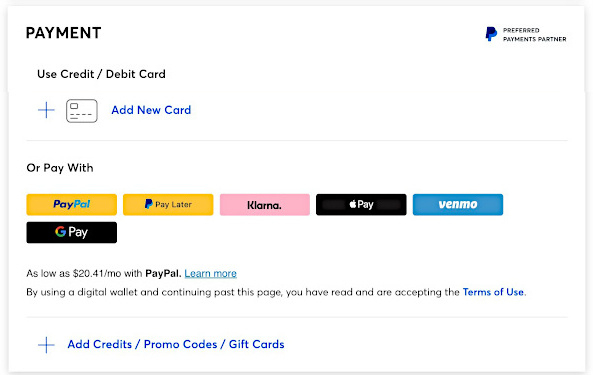Click the digital wallet disclaimer sentence
Viewport: 593px width, 375px height.
[276, 292]
